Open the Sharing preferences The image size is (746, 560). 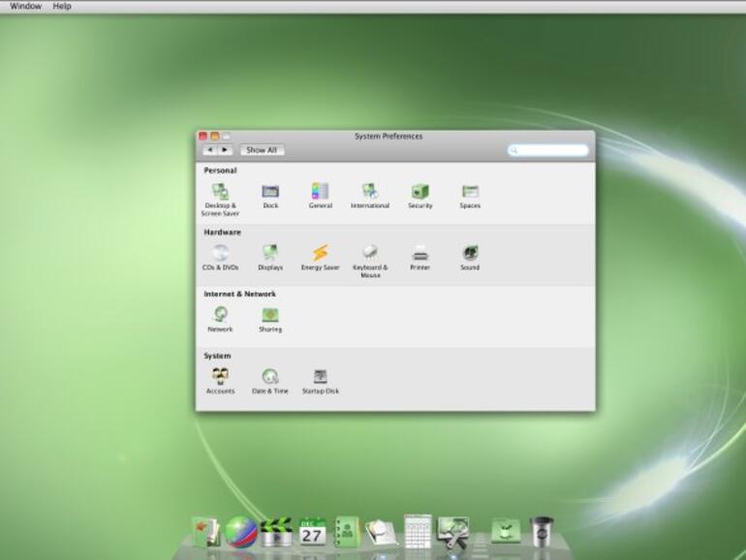270,316
